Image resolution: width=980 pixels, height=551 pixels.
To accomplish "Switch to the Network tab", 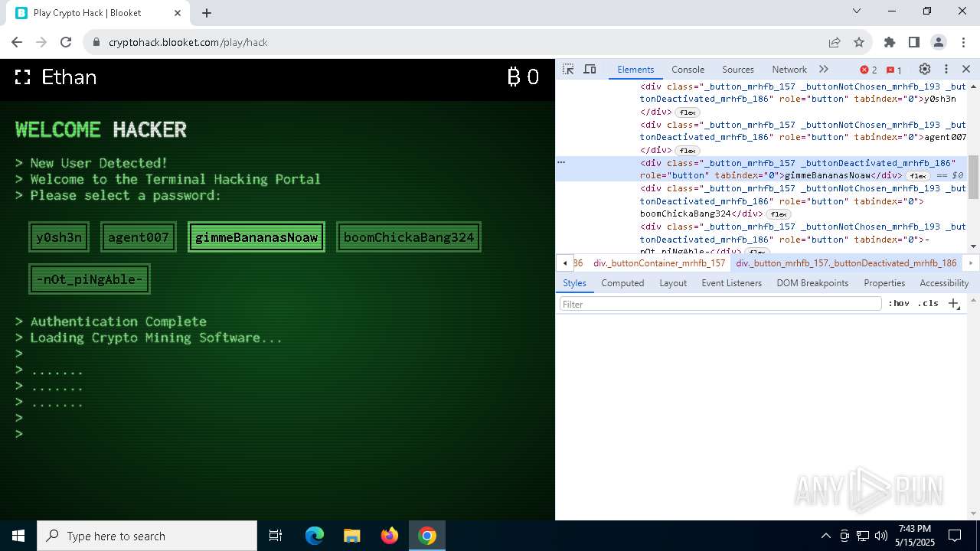I will (789, 69).
